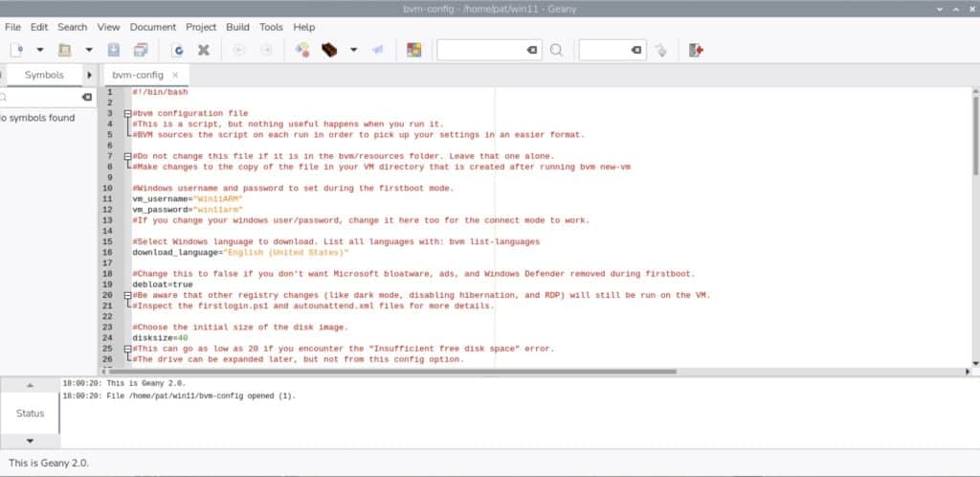The image size is (980, 477).
Task: Click the Status tab in message panel
Action: (x=30, y=413)
